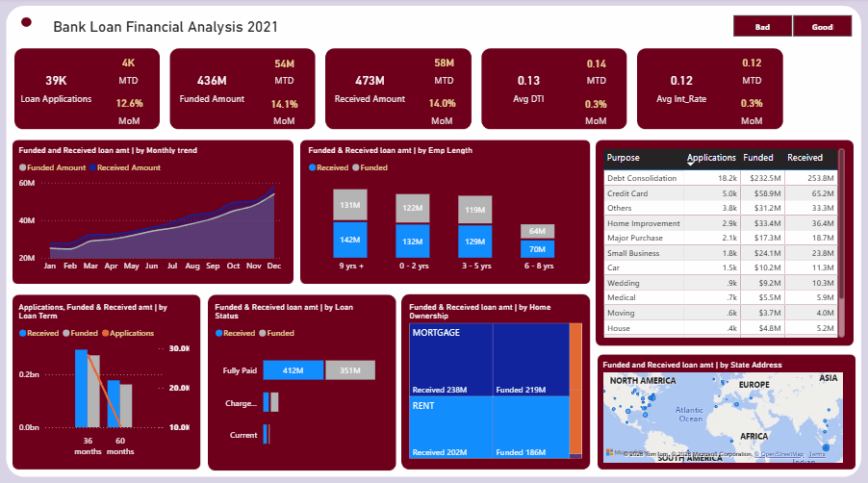Click orange Applications legend marker in Loan Term chart
Viewport: 868px width, 483px height.
(105, 333)
